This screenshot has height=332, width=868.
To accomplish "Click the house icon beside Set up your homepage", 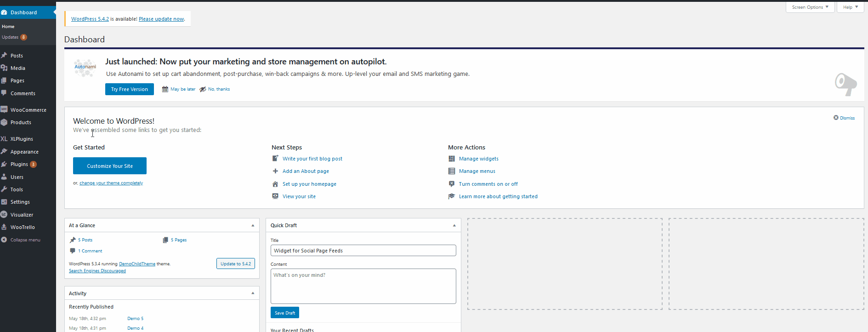I will coord(275,184).
